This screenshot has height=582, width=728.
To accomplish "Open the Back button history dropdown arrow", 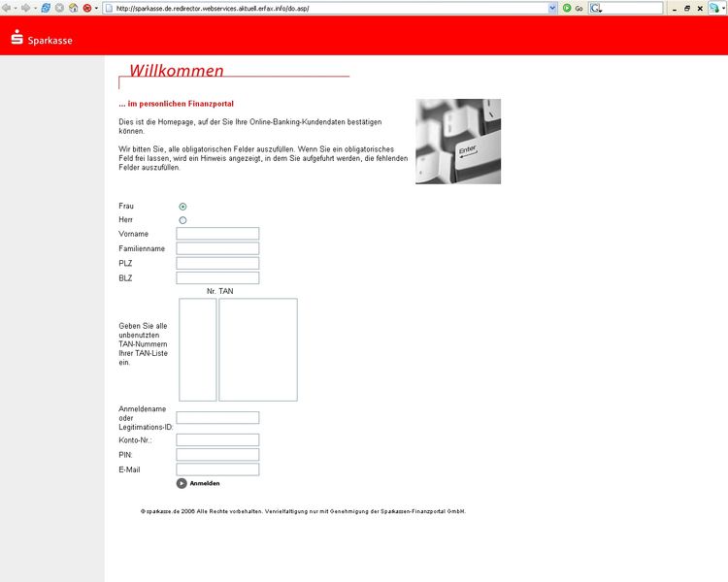I will coord(15,8).
